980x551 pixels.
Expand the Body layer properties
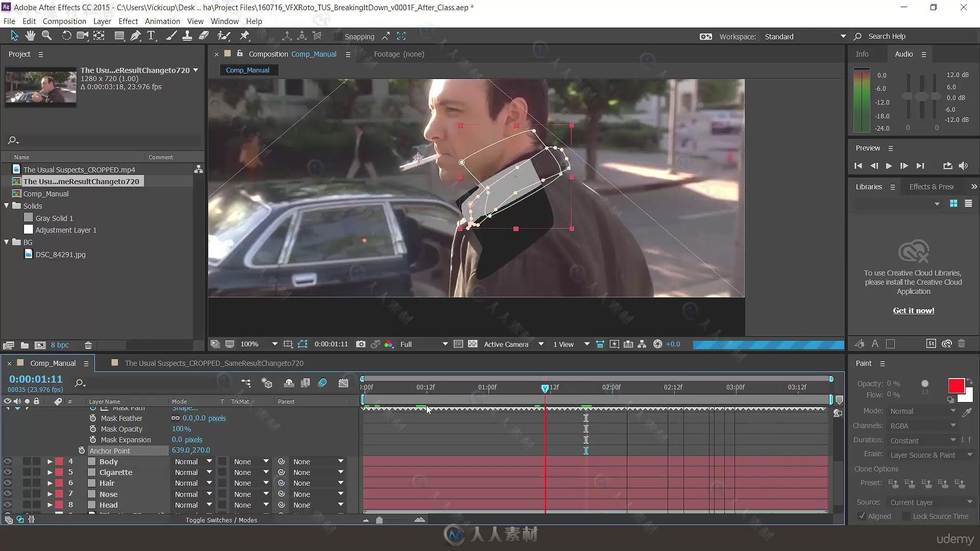click(50, 462)
